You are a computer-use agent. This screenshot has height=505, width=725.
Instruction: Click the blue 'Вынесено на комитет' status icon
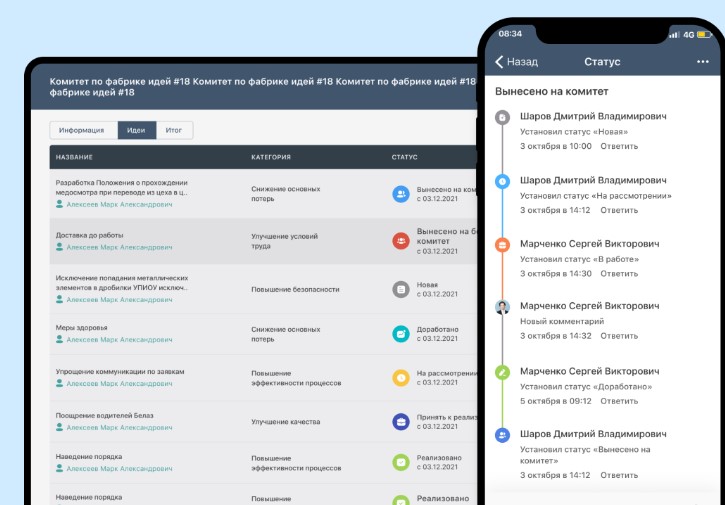tap(401, 194)
